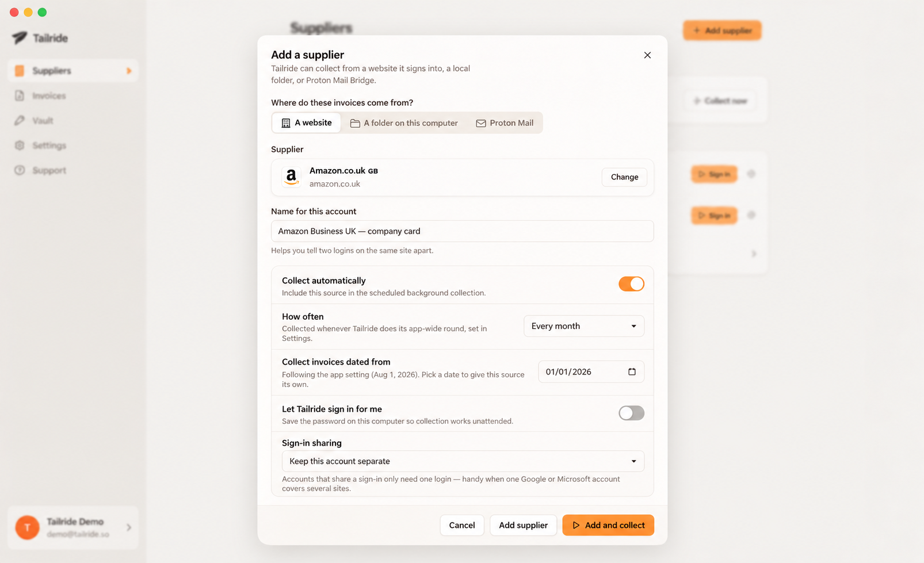Select A folder on this computer tab
The width and height of the screenshot is (924, 563).
[404, 123]
